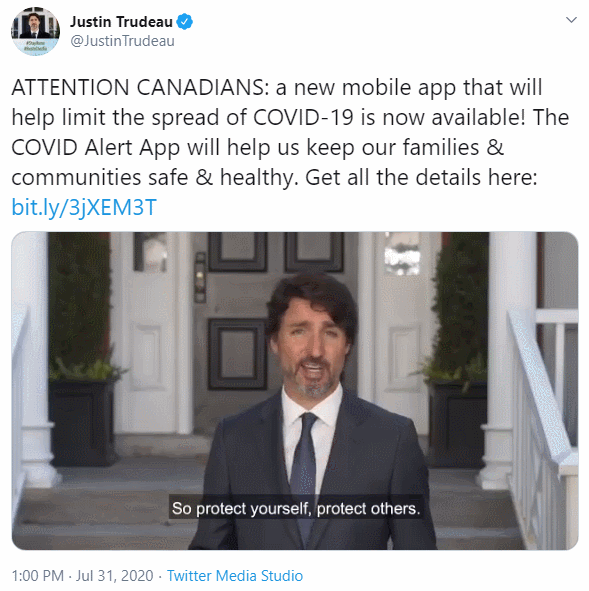Visit the @JustinTrudeau handle link
Viewport: 589px width, 591px height.
tap(122, 41)
